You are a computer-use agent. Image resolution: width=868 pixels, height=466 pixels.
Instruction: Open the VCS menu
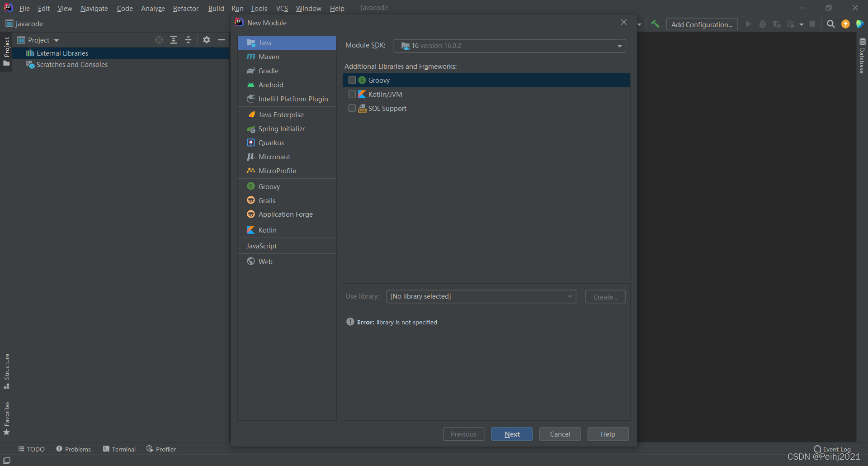coord(282,8)
